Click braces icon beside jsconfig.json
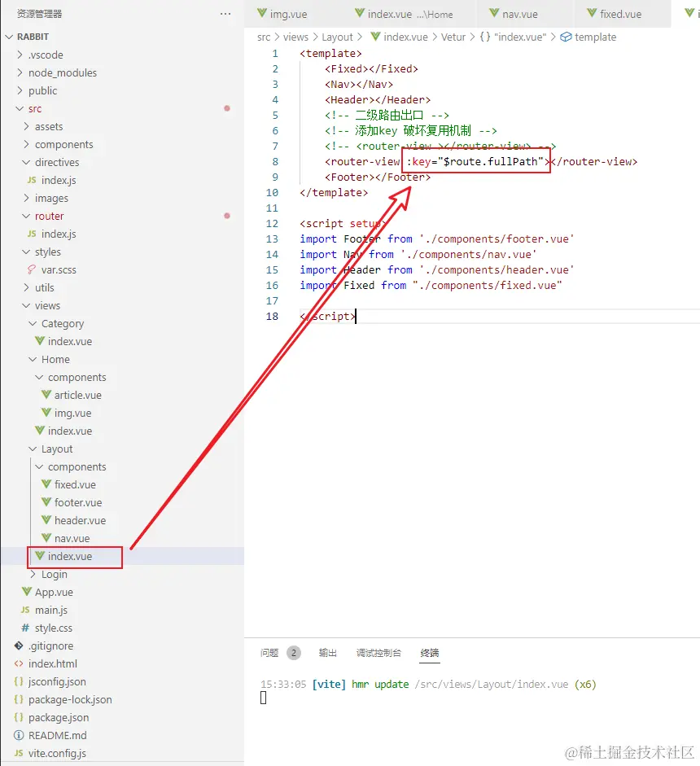The width and height of the screenshot is (700, 766). click(19, 681)
